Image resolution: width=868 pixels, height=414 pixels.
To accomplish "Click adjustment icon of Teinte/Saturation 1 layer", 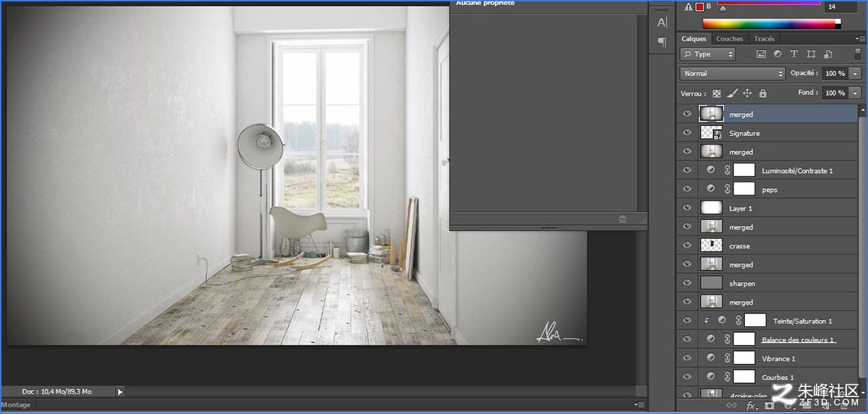I will (x=722, y=321).
